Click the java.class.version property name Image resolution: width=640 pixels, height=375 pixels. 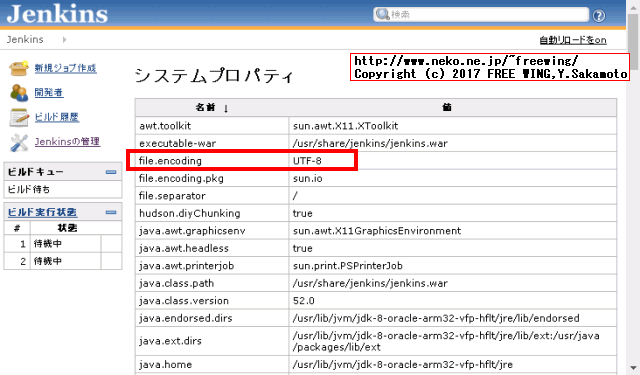(x=184, y=301)
